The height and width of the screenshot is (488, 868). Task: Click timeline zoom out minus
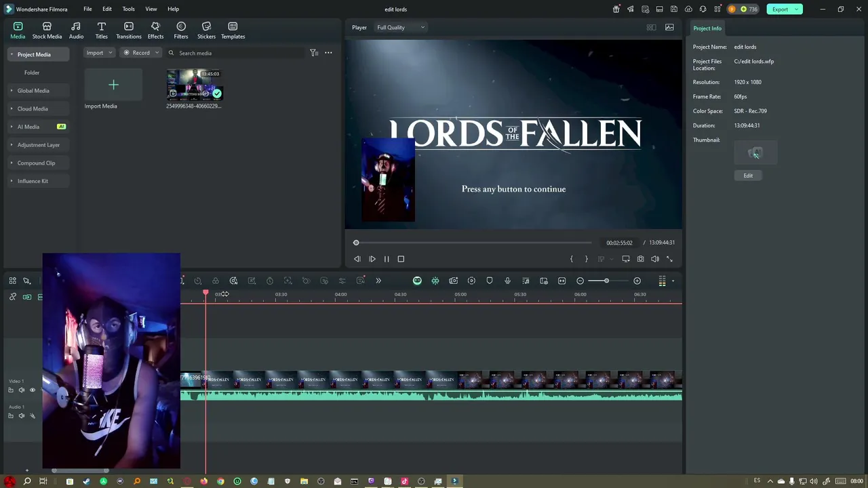point(580,281)
